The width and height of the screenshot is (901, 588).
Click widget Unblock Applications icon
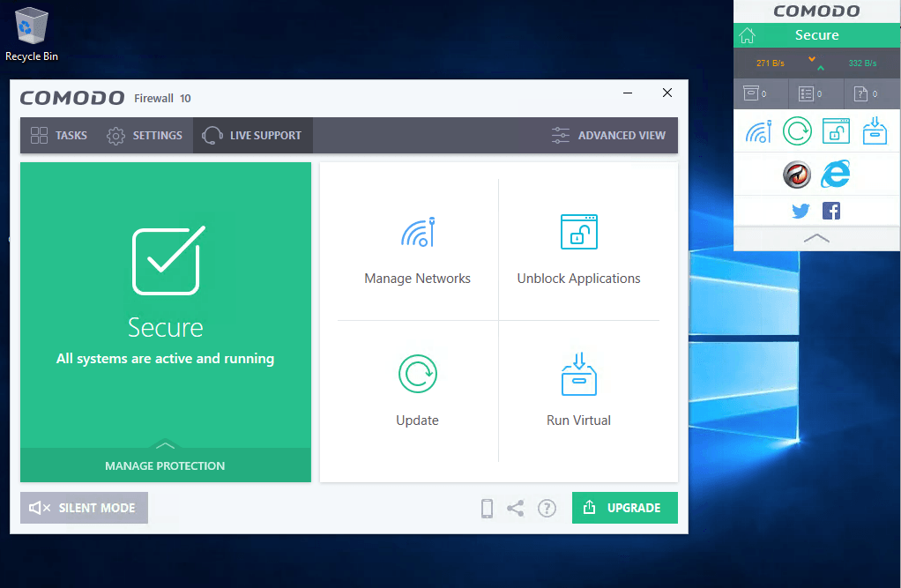pyautogui.click(x=836, y=131)
